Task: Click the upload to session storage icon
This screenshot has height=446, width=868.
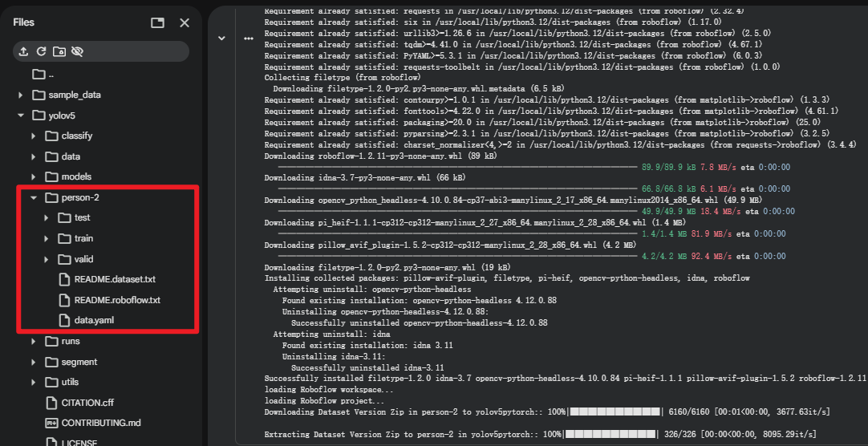Action: [23, 51]
